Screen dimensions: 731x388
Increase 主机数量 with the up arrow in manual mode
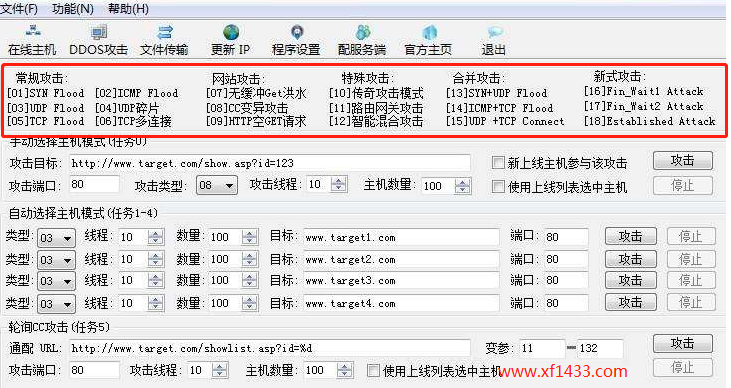tap(462, 181)
